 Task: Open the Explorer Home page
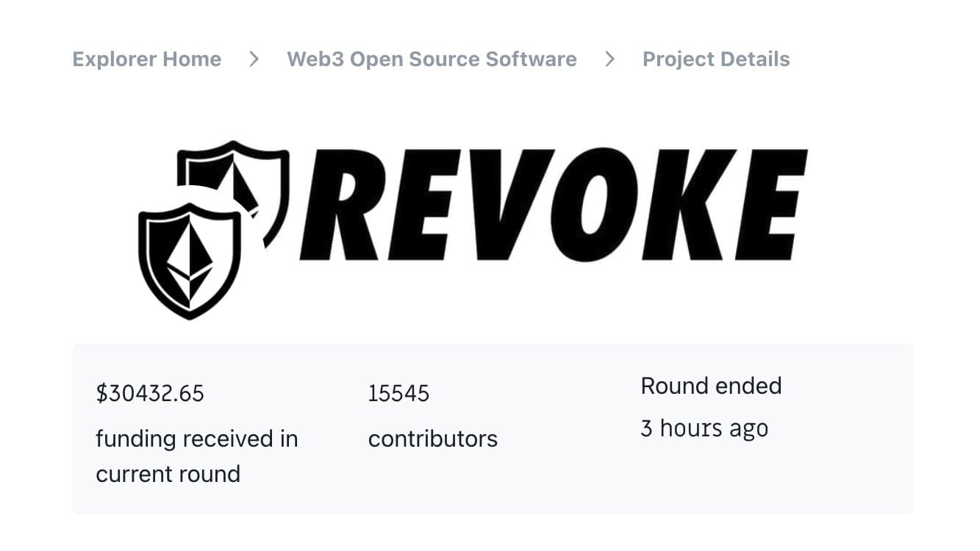point(146,59)
